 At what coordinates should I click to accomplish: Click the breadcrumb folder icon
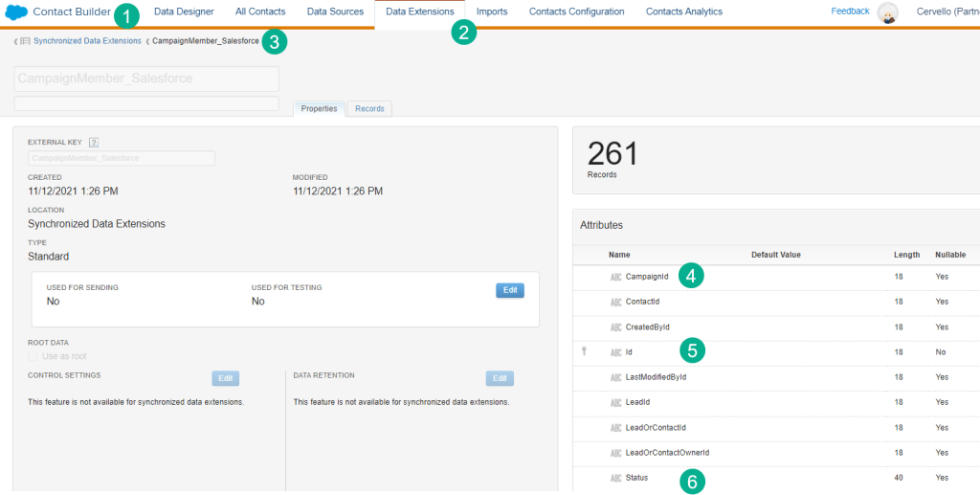(x=25, y=42)
